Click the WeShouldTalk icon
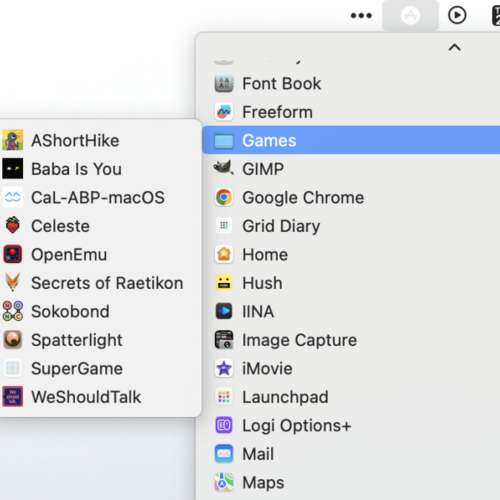500x500 pixels. coord(13,397)
